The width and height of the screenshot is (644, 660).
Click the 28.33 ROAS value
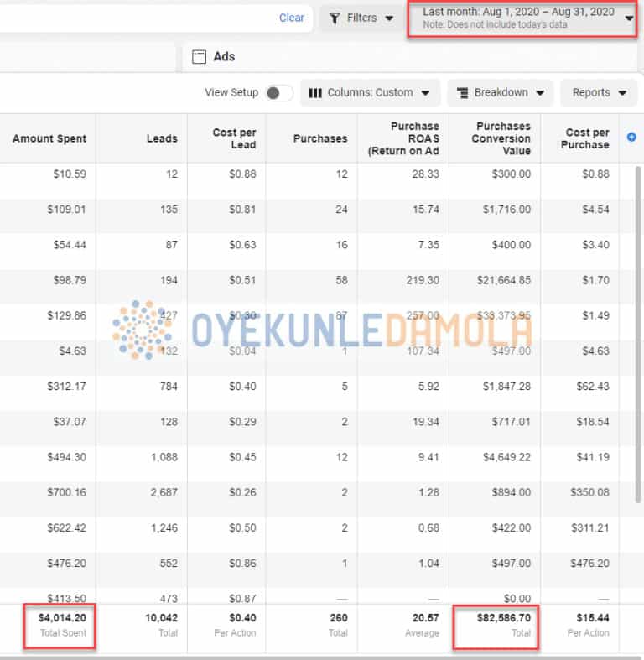pos(425,174)
